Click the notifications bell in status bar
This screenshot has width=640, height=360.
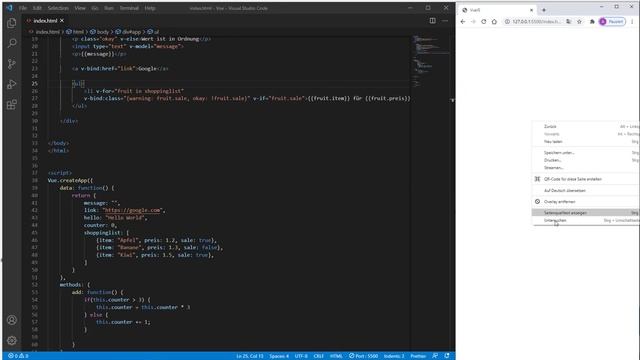(447, 356)
